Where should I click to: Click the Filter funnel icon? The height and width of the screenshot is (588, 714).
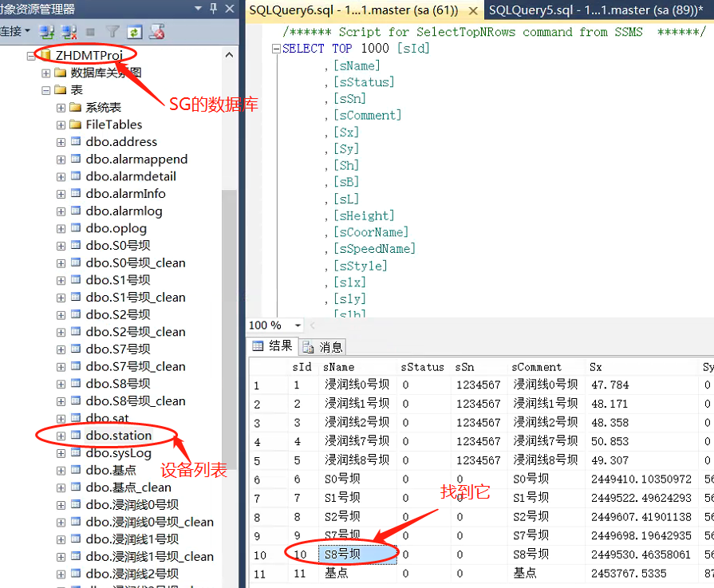(x=113, y=32)
